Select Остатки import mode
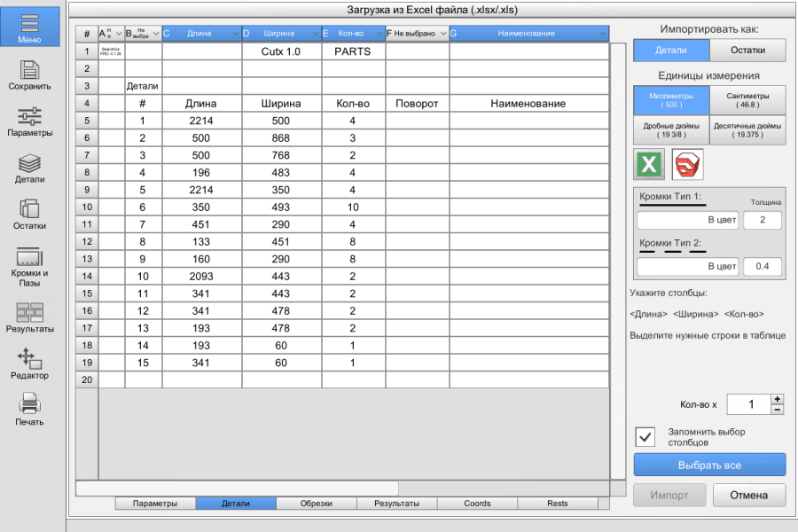This screenshot has height=532, width=798. pos(747,51)
